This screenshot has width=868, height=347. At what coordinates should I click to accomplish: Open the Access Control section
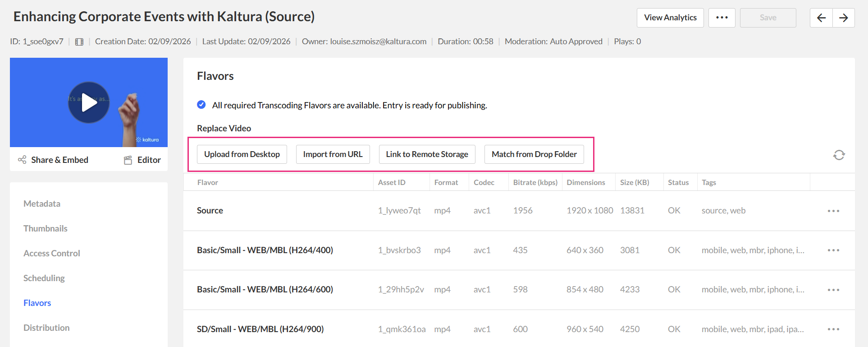pos(52,253)
